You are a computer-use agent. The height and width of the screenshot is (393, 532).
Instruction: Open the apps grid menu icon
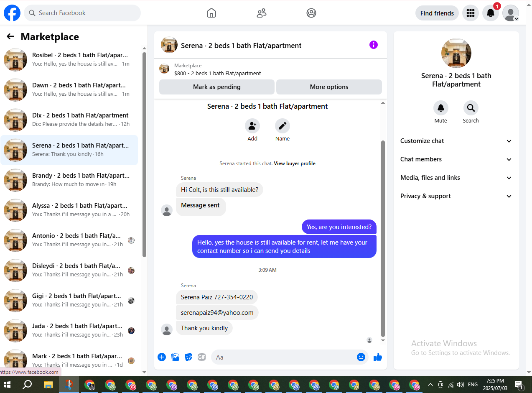coord(471,13)
